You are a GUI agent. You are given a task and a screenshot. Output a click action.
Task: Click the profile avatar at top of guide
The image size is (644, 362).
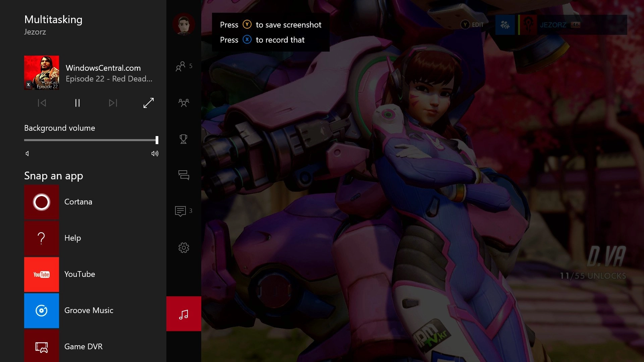click(x=183, y=24)
